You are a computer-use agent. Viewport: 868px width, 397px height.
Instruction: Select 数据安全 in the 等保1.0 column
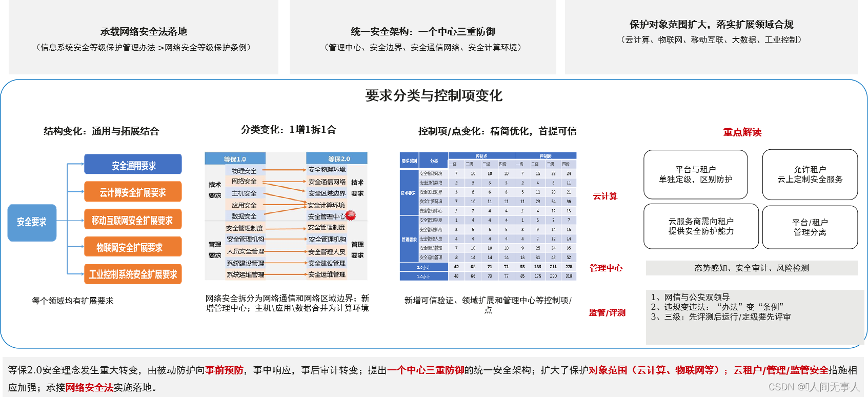pos(244,216)
